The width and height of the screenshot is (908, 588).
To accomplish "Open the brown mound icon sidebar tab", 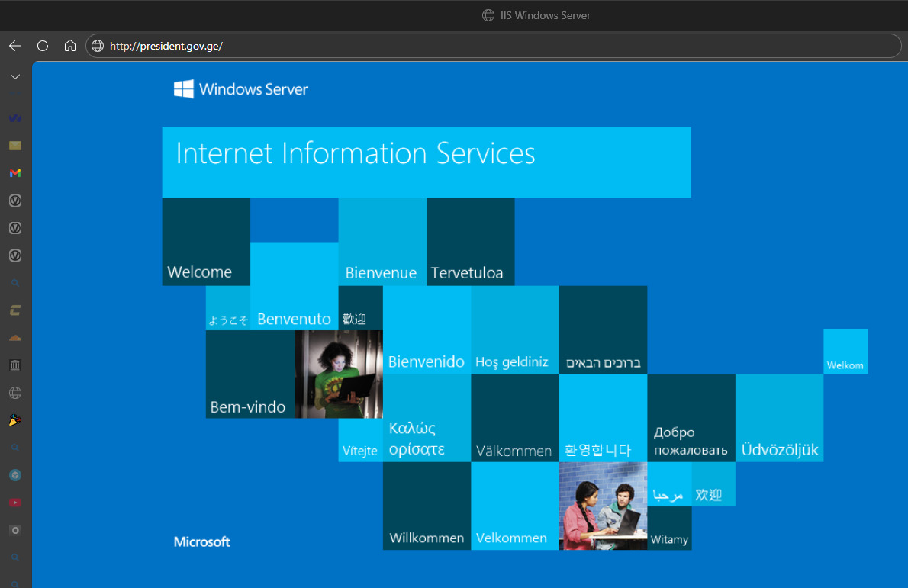I will coord(15,338).
